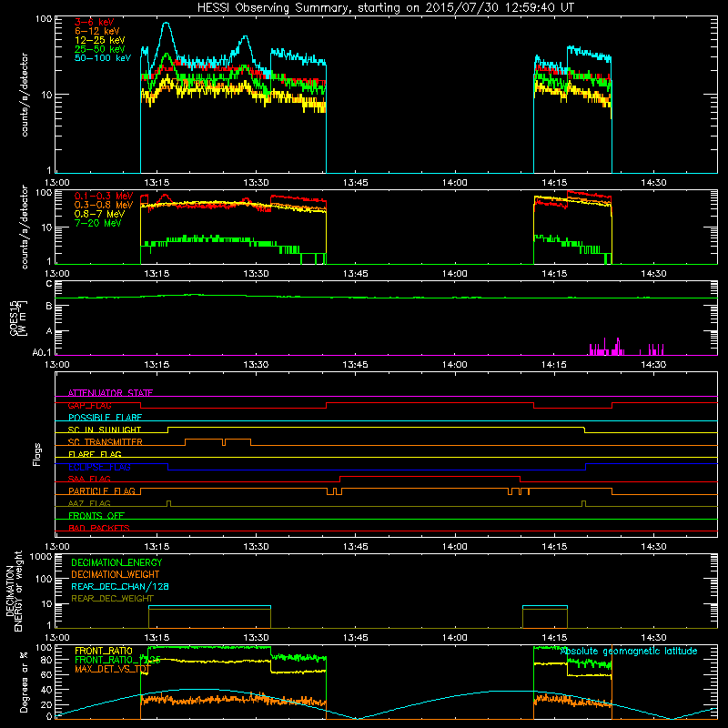
Task: Click the REAR_DEC_WEIGHT legend entry
Action: tap(112, 599)
